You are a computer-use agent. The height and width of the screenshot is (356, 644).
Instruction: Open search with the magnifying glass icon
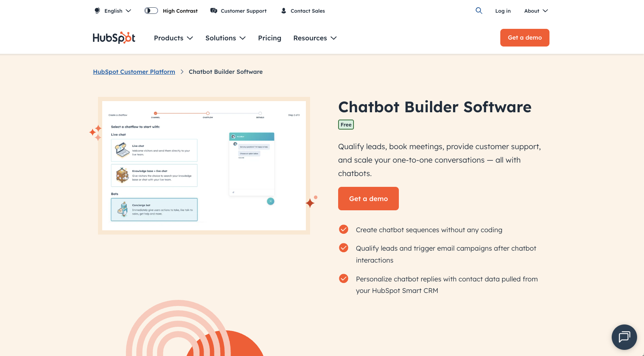(x=479, y=10)
